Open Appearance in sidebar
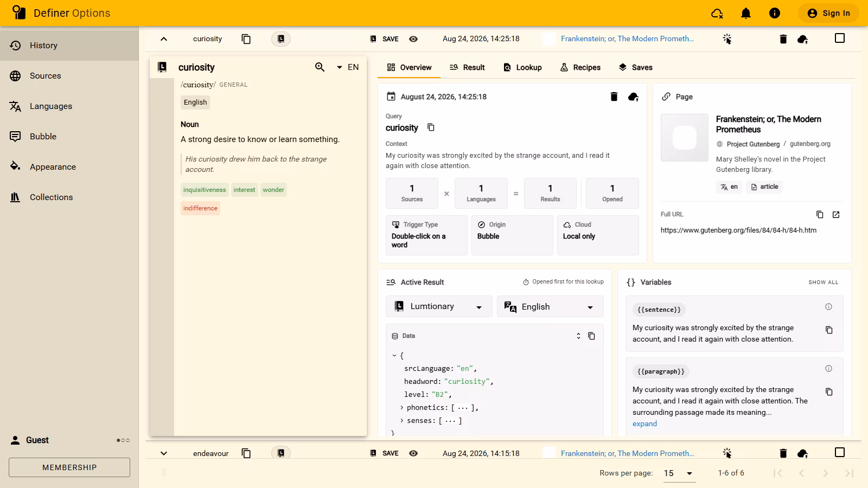 (x=69, y=167)
